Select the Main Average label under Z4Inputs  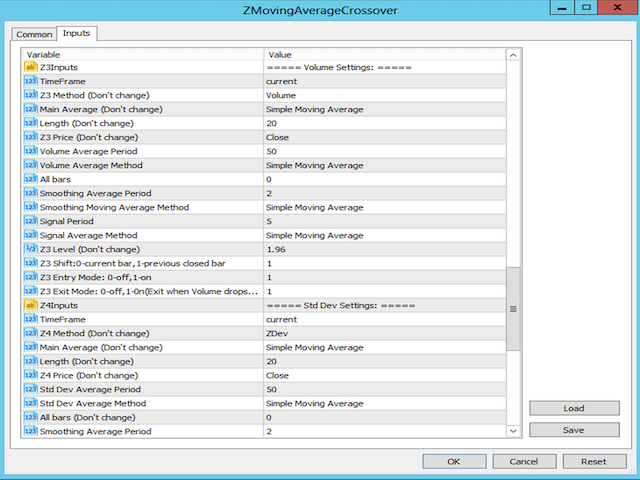click(101, 347)
